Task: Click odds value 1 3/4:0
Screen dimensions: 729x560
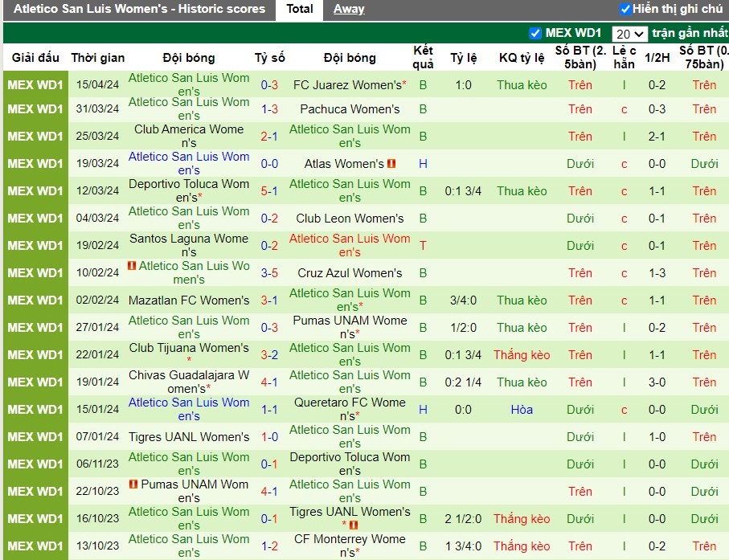Action: pos(463,546)
